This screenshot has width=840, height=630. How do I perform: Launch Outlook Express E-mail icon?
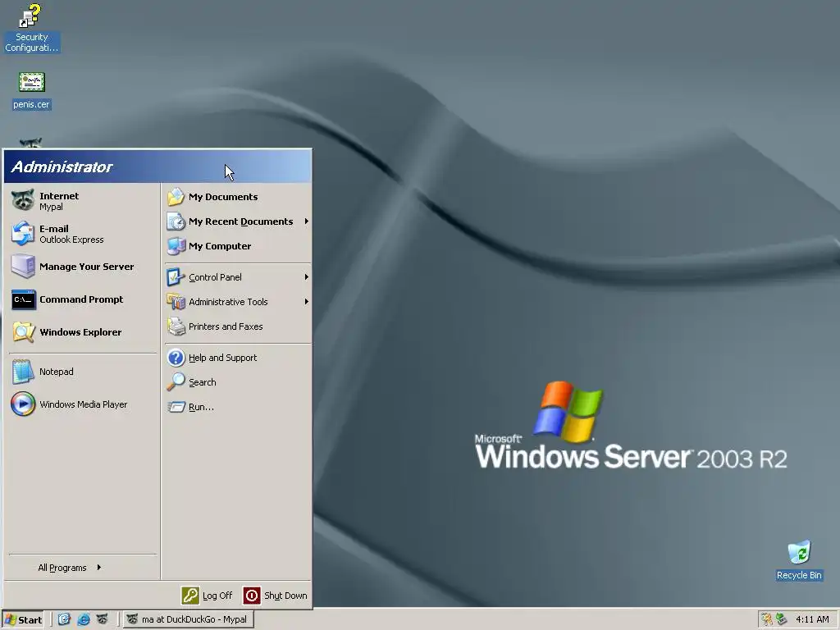pyautogui.click(x=23, y=234)
